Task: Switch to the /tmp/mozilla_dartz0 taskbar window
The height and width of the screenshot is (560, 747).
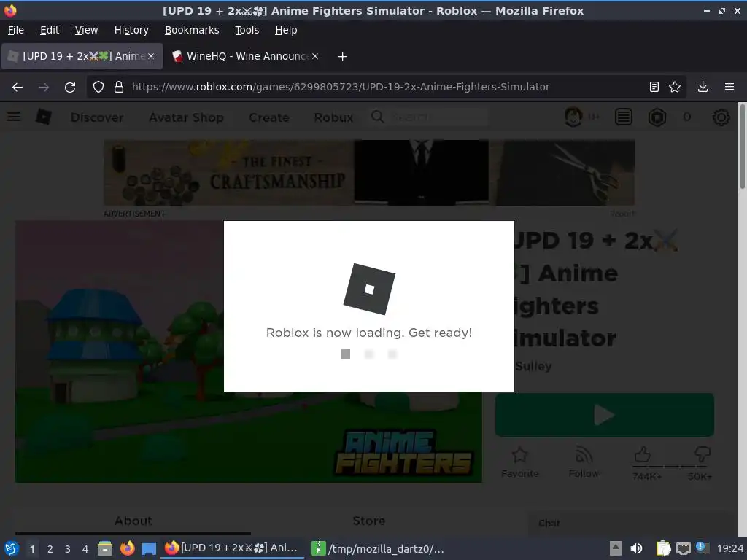Action: pos(378,548)
